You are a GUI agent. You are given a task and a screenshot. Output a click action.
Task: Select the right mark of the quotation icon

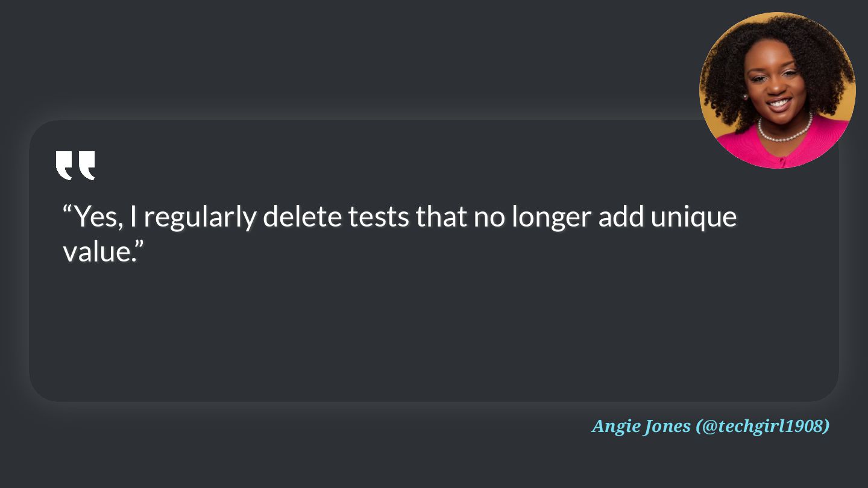pos(87,166)
